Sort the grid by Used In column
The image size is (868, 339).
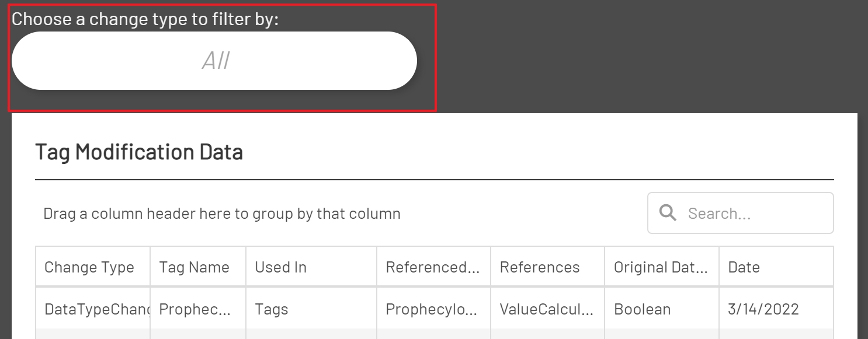point(280,267)
